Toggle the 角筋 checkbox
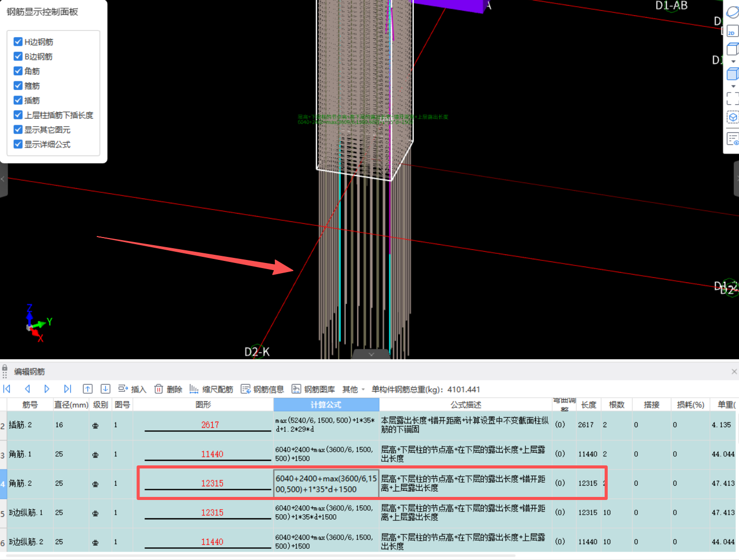739x560 pixels. pyautogui.click(x=18, y=71)
